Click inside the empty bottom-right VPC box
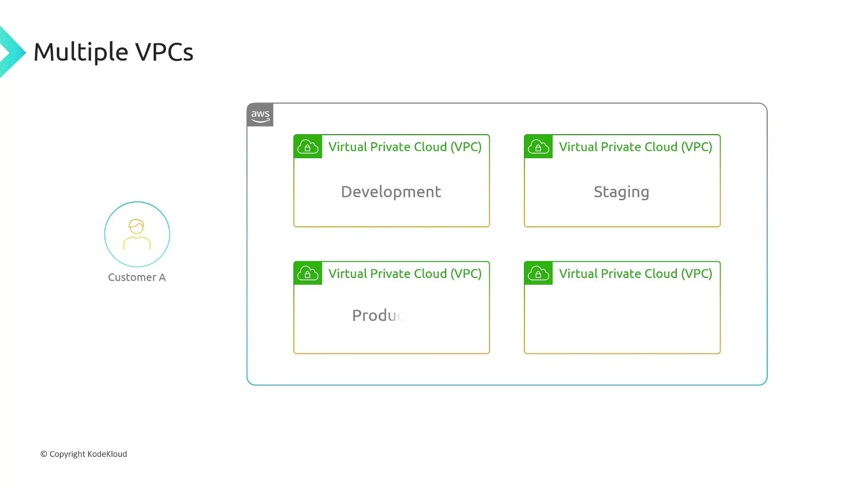This screenshot has height=488, width=868. pyautogui.click(x=622, y=321)
